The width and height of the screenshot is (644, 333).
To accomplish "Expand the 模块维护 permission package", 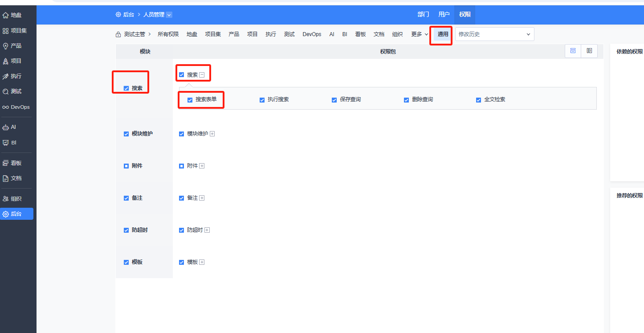I will (212, 134).
